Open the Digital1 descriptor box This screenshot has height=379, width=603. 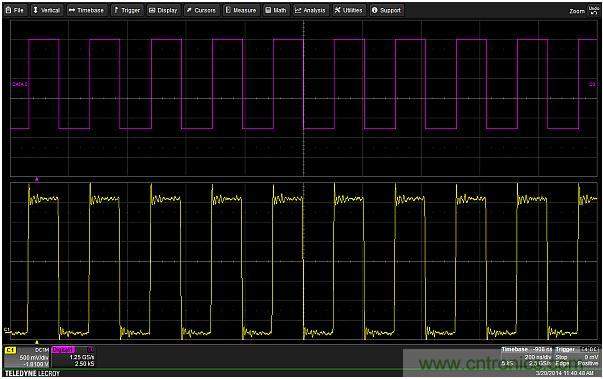coord(73,357)
